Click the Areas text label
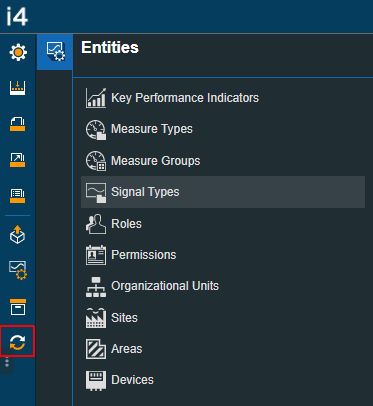 click(127, 349)
